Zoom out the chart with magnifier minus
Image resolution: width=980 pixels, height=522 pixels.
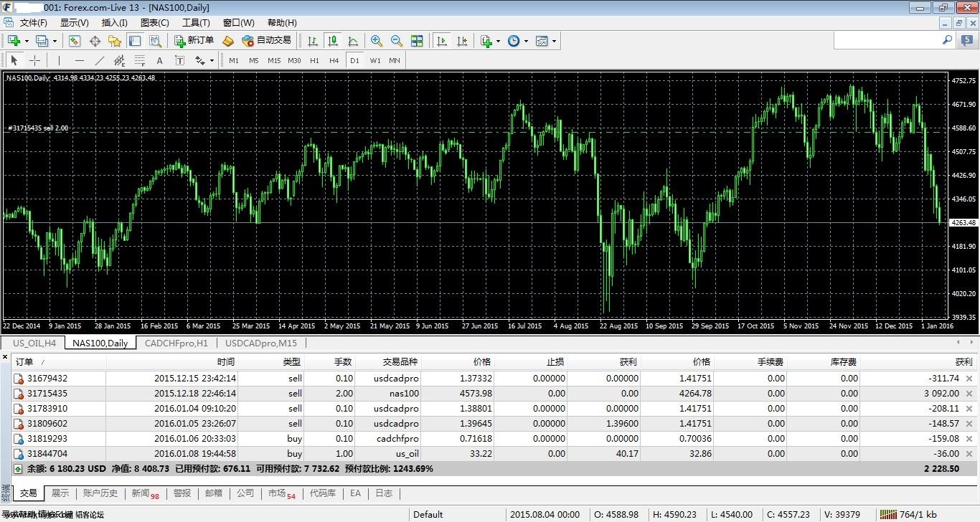tap(397, 41)
